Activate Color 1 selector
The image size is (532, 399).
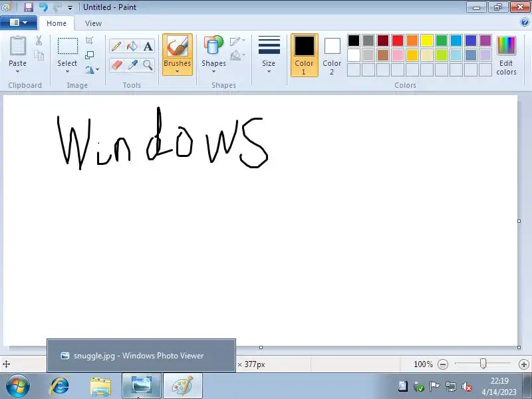(305, 55)
